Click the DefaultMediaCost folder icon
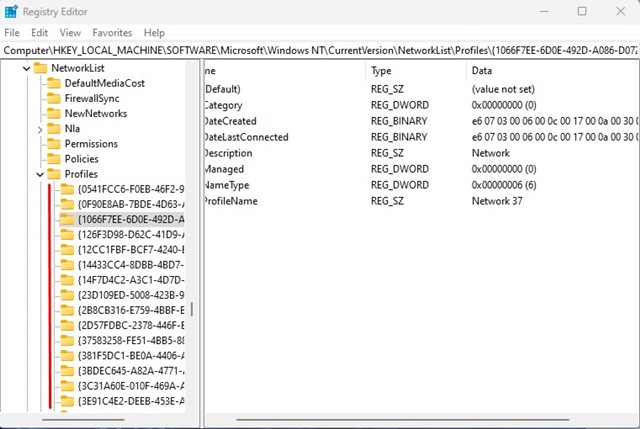This screenshot has height=429, width=640. [x=54, y=83]
